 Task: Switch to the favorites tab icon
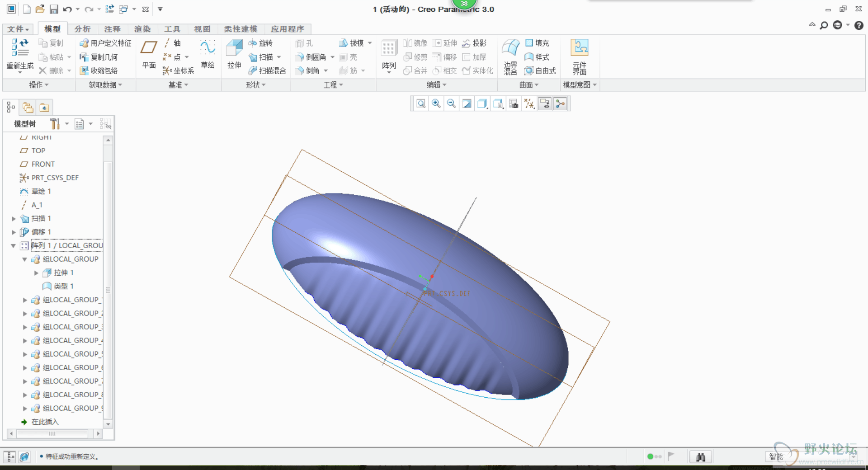pos(44,108)
